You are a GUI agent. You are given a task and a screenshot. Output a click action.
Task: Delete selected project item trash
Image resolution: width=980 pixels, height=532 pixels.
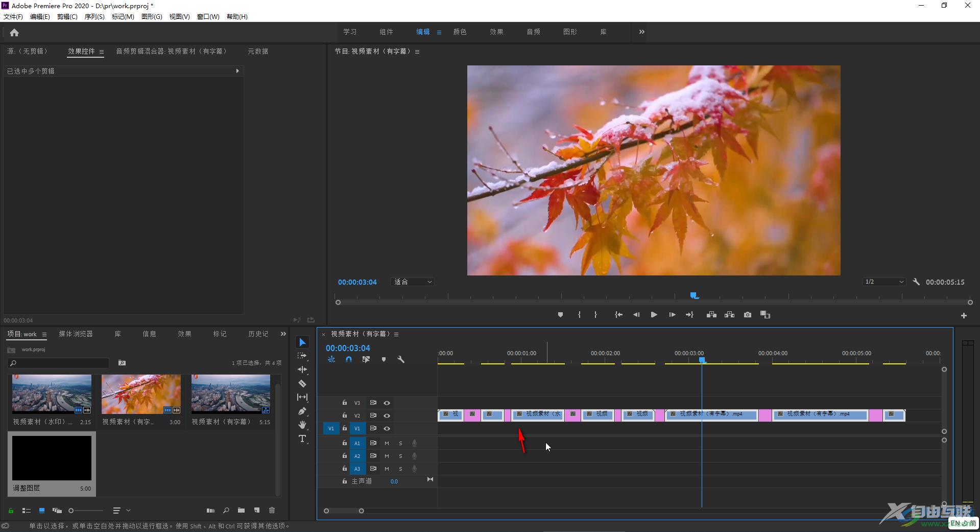tap(272, 510)
